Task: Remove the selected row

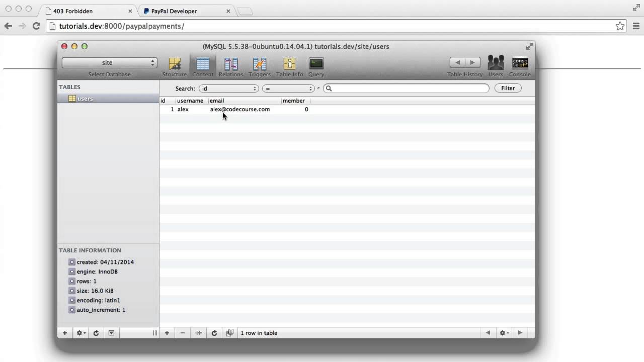Action: point(183,333)
